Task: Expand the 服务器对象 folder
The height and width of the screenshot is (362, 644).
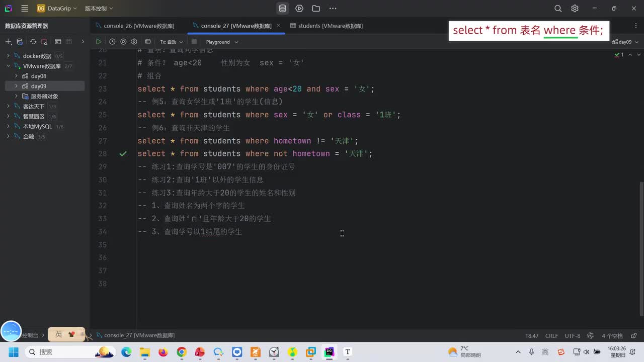Action: pos(16,96)
